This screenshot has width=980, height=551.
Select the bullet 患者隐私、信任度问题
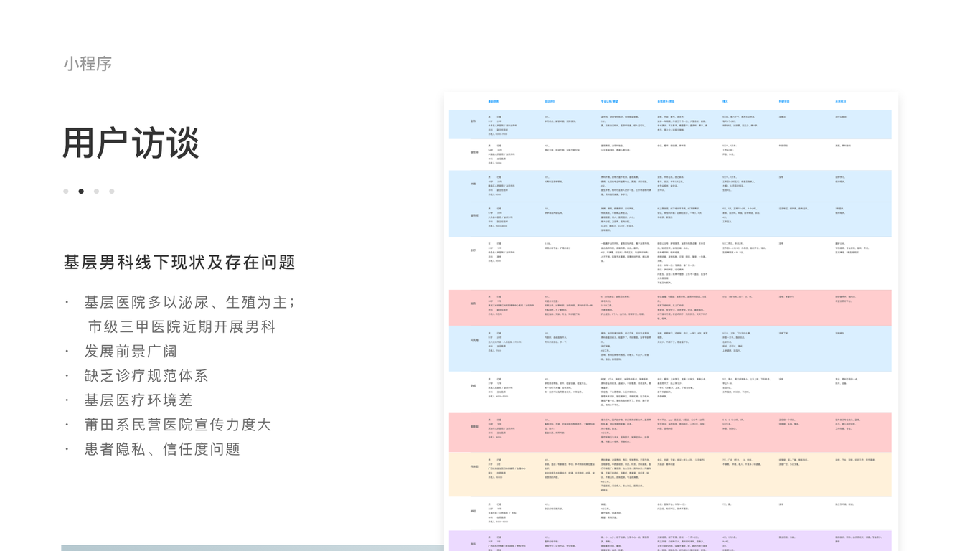[162, 449]
